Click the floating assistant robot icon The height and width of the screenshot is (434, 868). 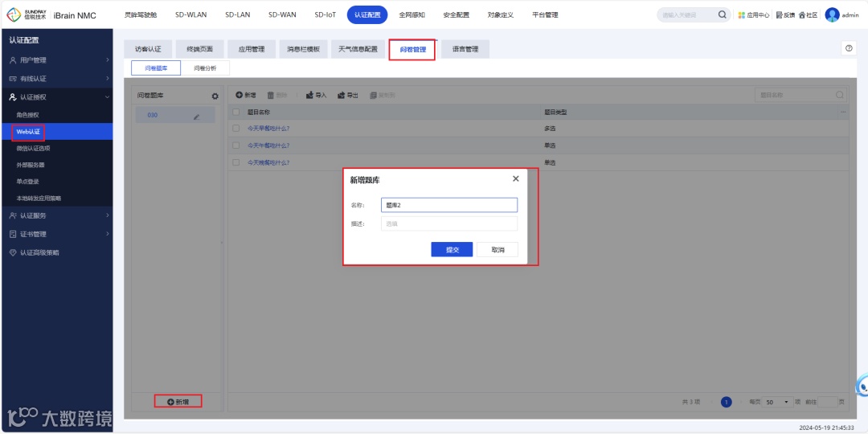862,386
